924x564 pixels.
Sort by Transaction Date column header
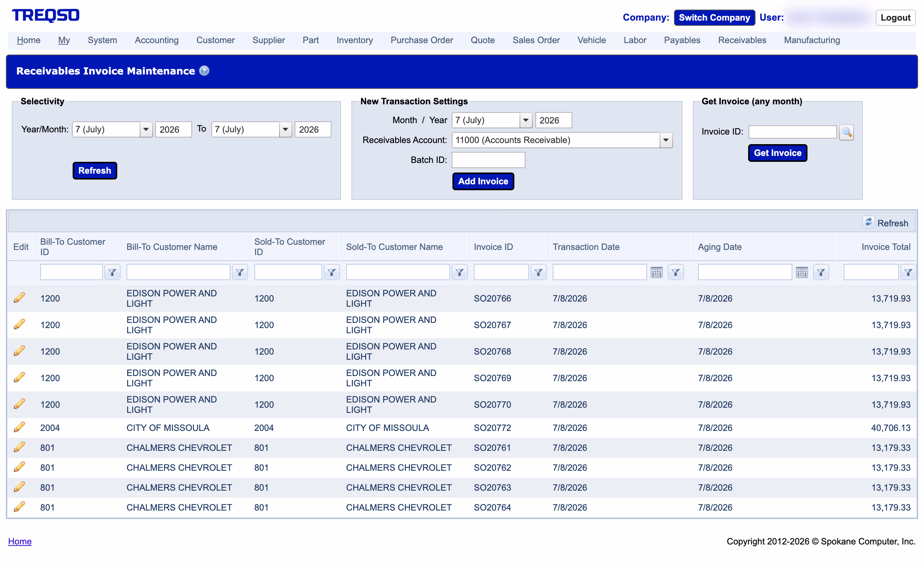[x=586, y=247]
